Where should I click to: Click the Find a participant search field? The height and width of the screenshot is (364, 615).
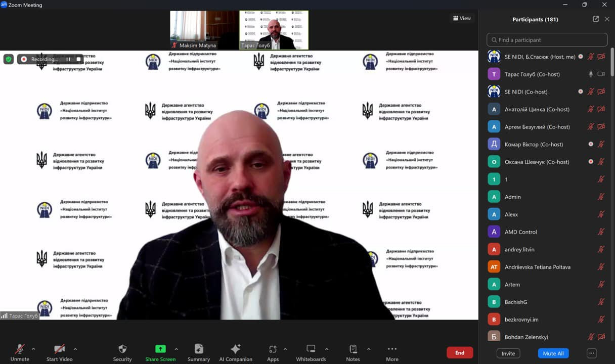click(547, 40)
